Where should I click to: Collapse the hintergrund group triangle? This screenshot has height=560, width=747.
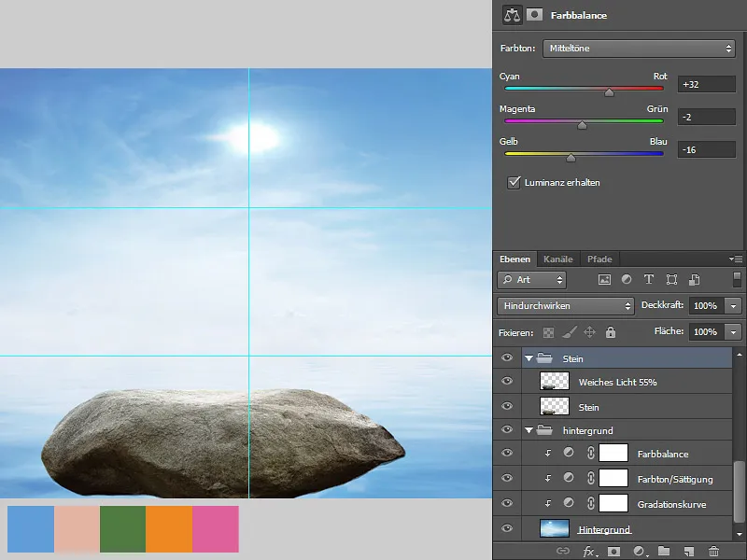point(529,430)
